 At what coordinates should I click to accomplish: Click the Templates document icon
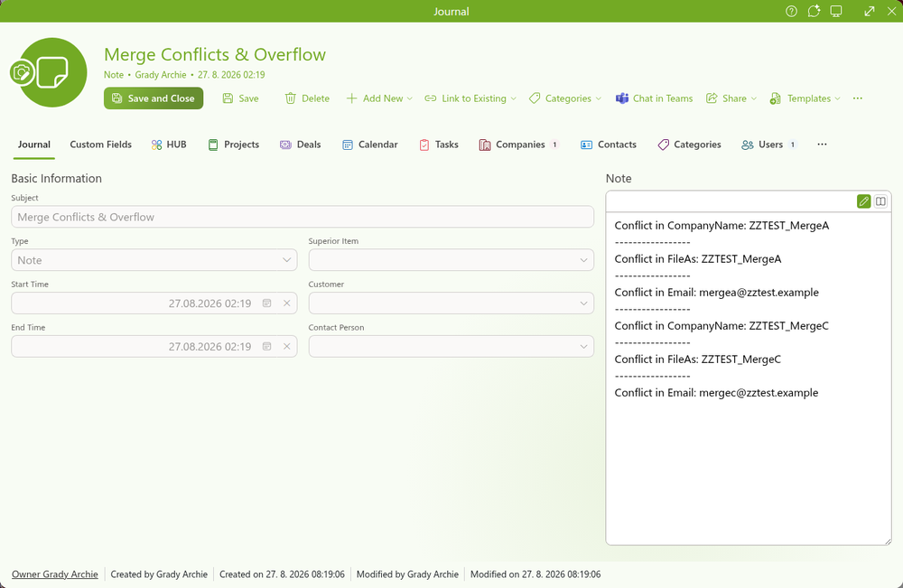coord(776,98)
